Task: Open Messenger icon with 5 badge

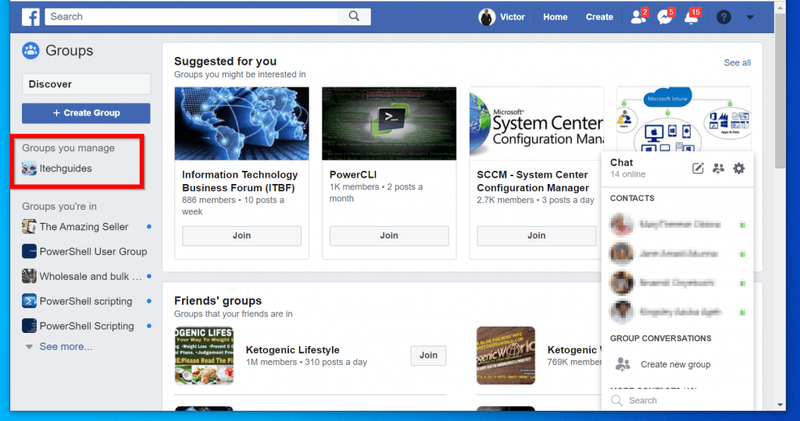Action: click(x=665, y=17)
